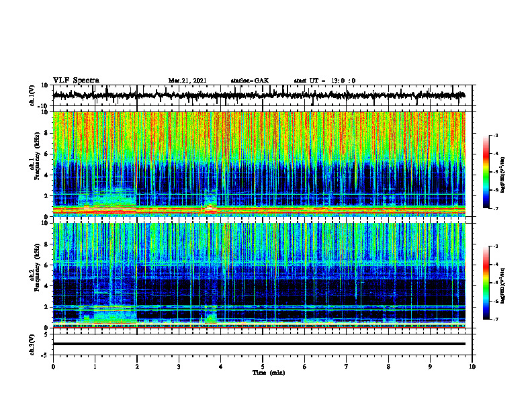Viewport: 532px width, 411px height.
Task: Click the "ch.3(V)" axis label
Action: coord(32,345)
